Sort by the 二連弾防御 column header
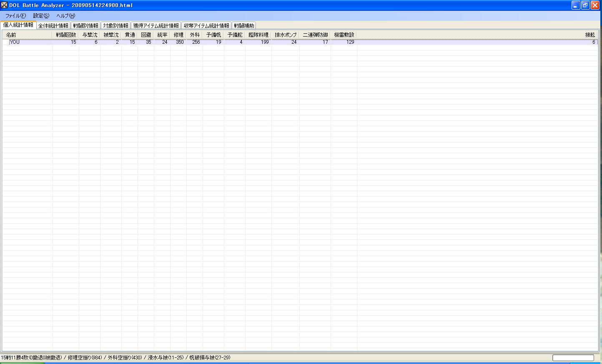The width and height of the screenshot is (602, 364). [x=315, y=35]
